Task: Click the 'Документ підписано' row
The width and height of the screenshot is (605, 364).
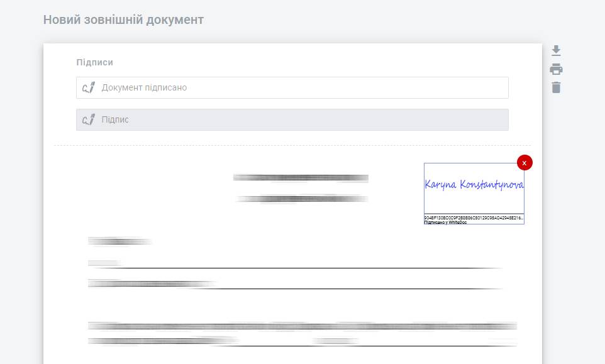Action: tap(292, 87)
